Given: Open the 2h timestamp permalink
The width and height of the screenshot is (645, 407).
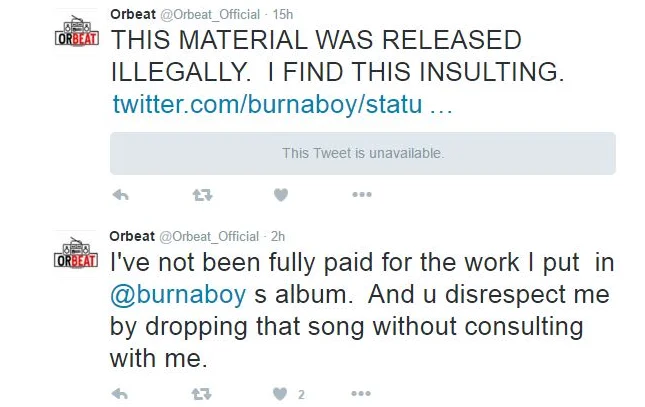Looking at the screenshot, I should click(x=279, y=236).
